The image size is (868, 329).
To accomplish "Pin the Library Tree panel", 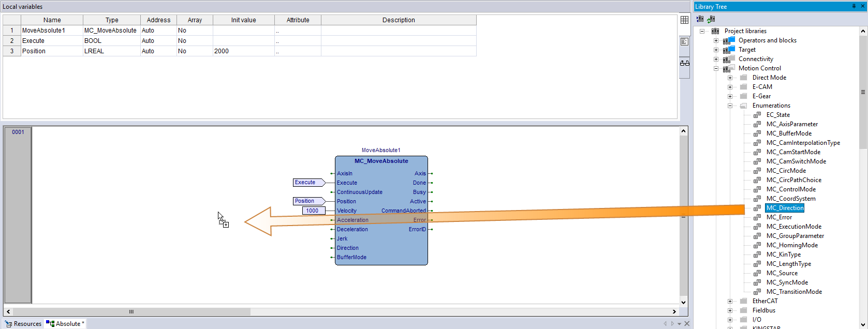I will (854, 6).
